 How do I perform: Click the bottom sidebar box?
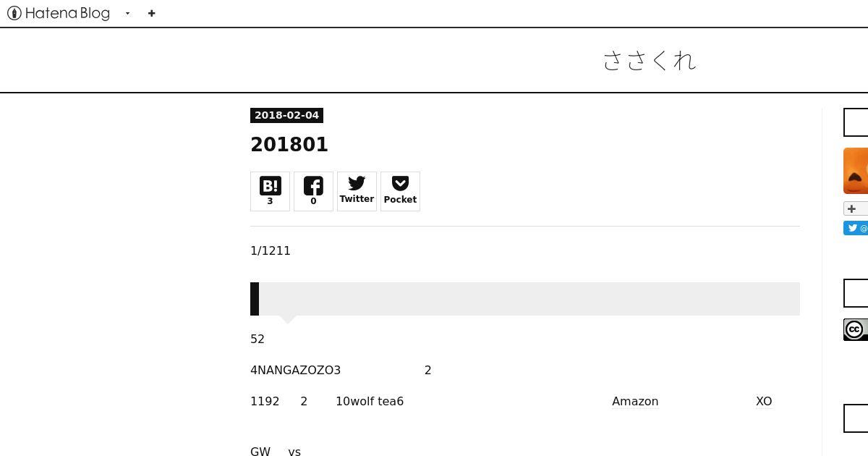click(856, 419)
